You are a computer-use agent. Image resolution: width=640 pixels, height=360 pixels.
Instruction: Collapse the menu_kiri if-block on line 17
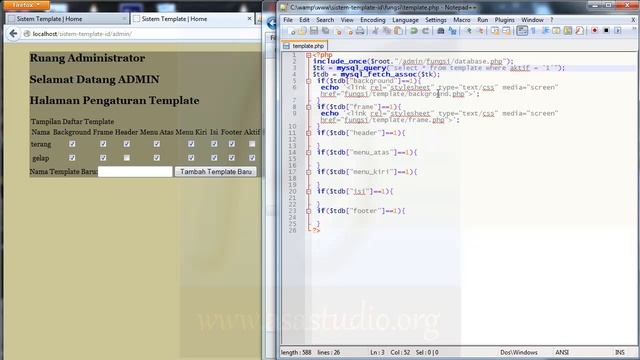[x=309, y=172]
